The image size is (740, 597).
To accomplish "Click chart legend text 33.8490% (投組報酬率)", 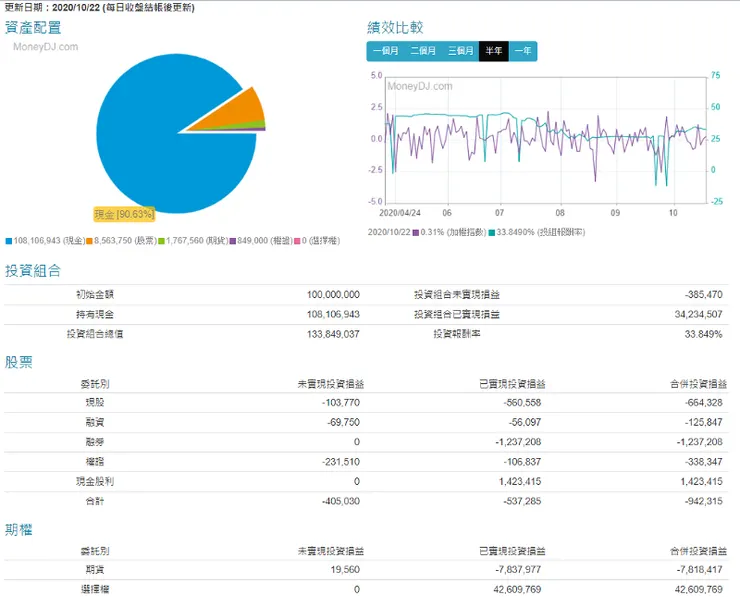I will coord(541,232).
